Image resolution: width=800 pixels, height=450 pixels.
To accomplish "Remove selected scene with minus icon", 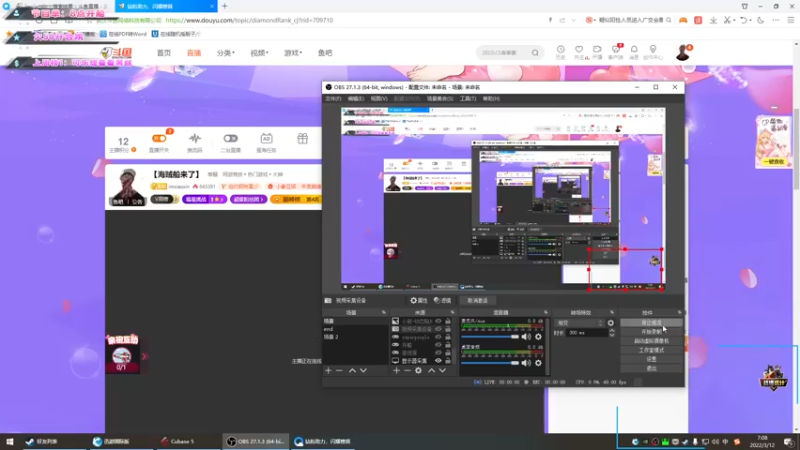I will click(x=339, y=370).
